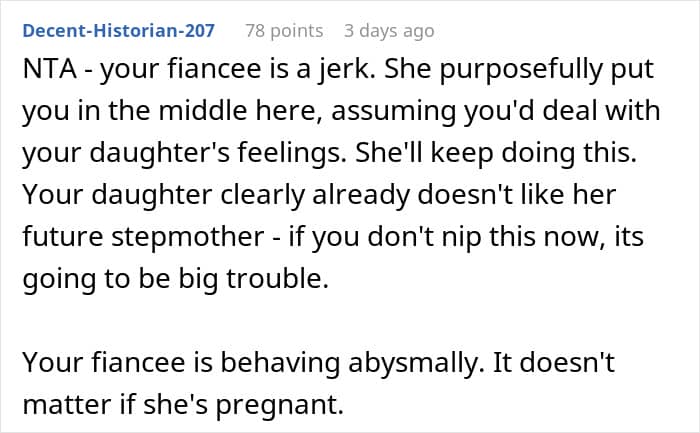Click the line beginning 'you in the middle here'
700x433 pixels.
click(341, 111)
